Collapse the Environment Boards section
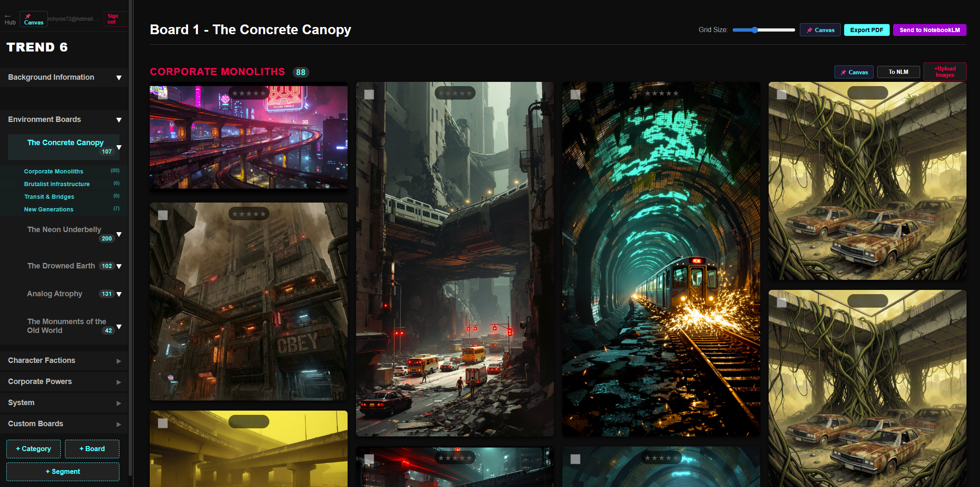980x487 pixels. point(119,120)
